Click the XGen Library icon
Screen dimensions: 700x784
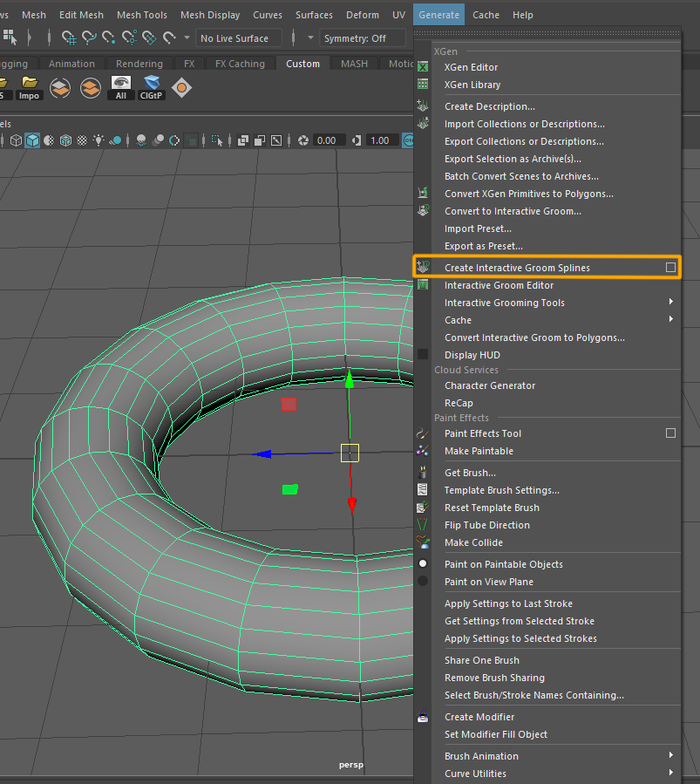pyautogui.click(x=423, y=85)
